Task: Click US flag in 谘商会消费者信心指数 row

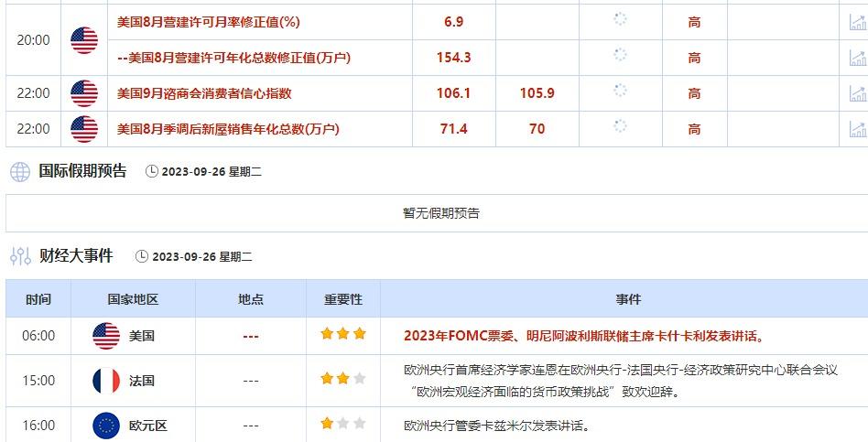Action: click(x=84, y=93)
